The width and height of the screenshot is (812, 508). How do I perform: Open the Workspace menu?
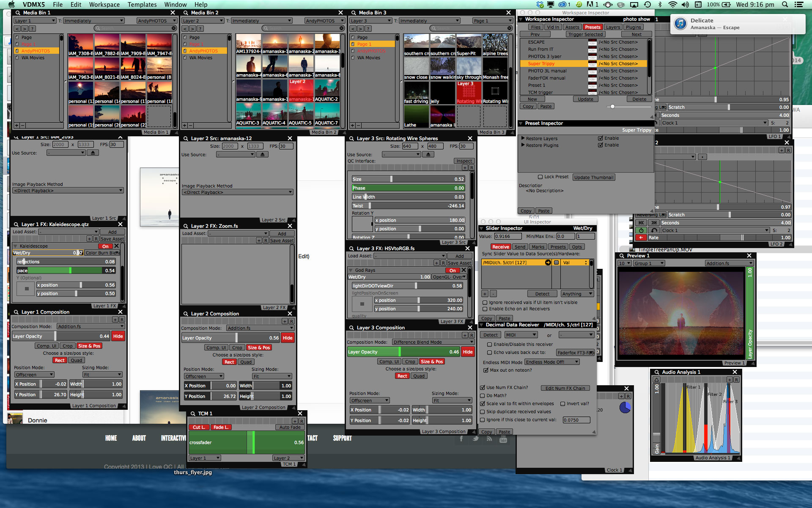[104, 5]
